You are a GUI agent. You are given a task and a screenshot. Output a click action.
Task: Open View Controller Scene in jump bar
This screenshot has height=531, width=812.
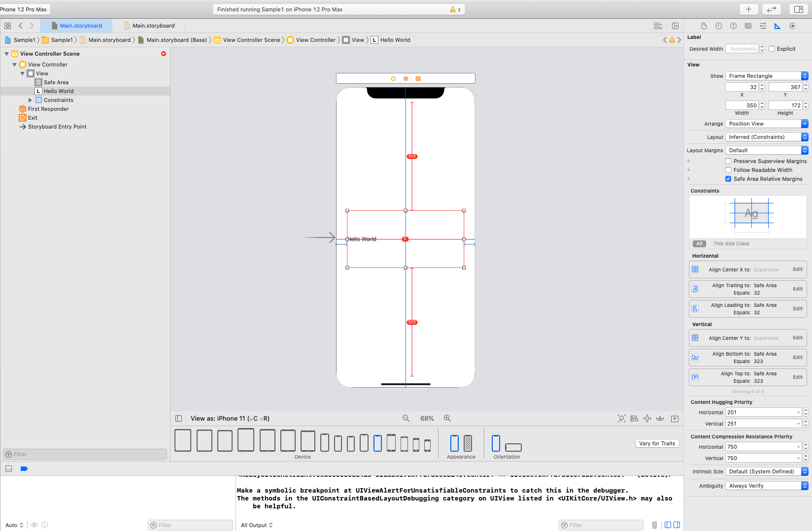[246, 40]
